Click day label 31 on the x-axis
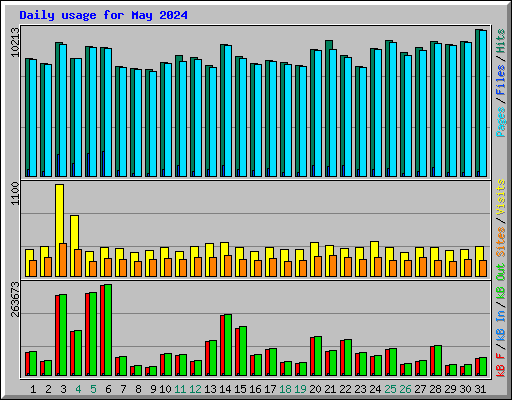This screenshot has height=400, width=512. [x=480, y=389]
